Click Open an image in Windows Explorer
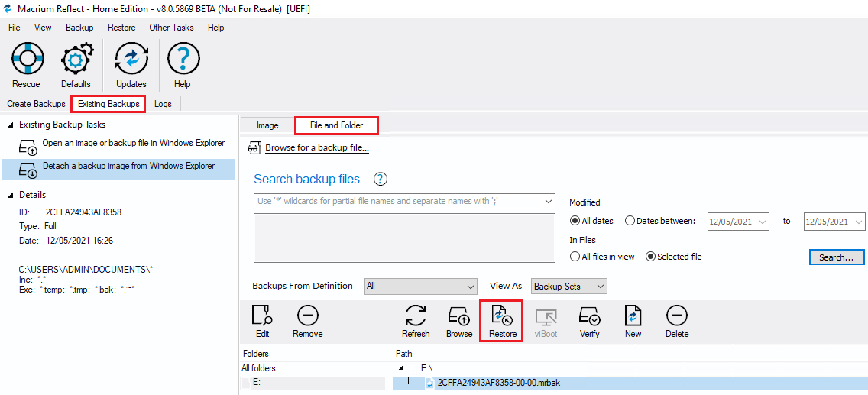This screenshot has height=395, width=868. [134, 143]
